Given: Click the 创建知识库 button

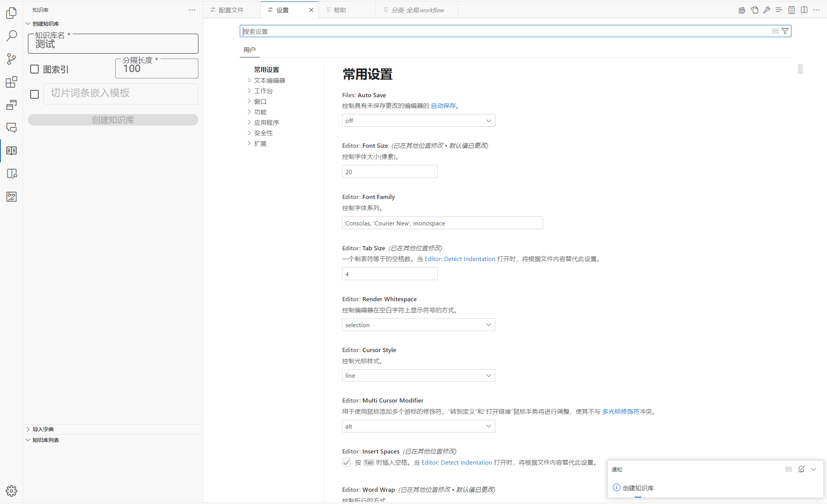Looking at the screenshot, I should point(113,120).
